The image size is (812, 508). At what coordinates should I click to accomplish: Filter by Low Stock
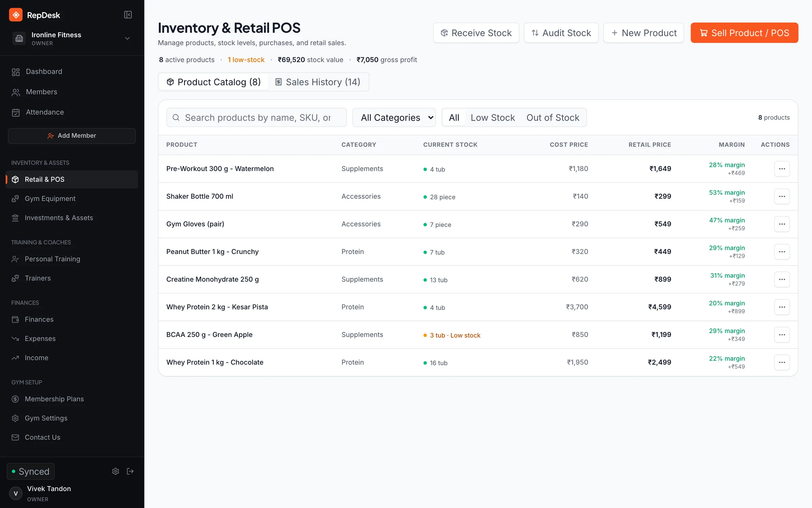(x=493, y=118)
